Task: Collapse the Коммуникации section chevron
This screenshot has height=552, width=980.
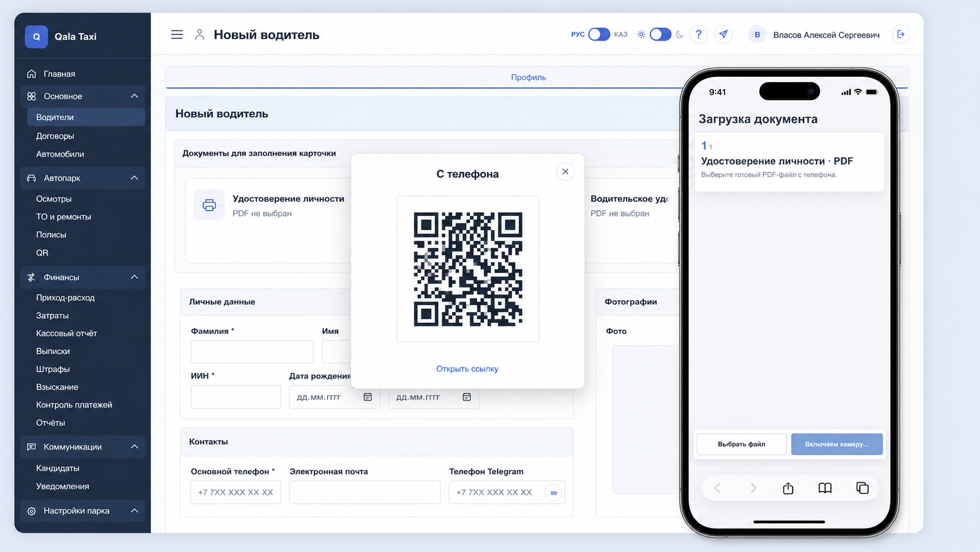Action: coord(134,447)
